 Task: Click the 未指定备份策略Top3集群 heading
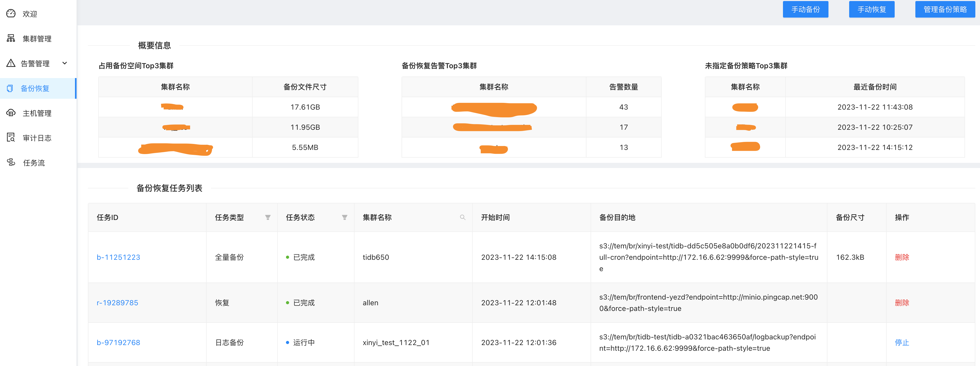(746, 66)
